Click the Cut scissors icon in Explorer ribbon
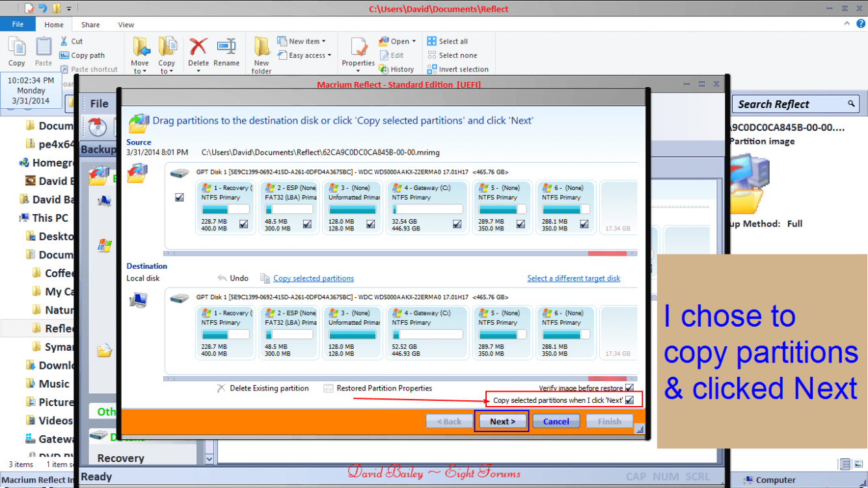This screenshot has height=488, width=868. pyautogui.click(x=64, y=41)
